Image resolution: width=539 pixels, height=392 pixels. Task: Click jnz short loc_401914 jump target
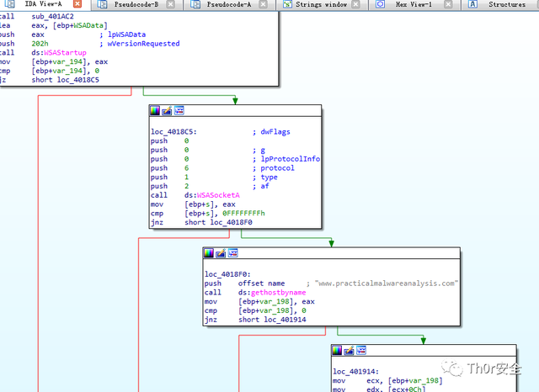pos(285,320)
